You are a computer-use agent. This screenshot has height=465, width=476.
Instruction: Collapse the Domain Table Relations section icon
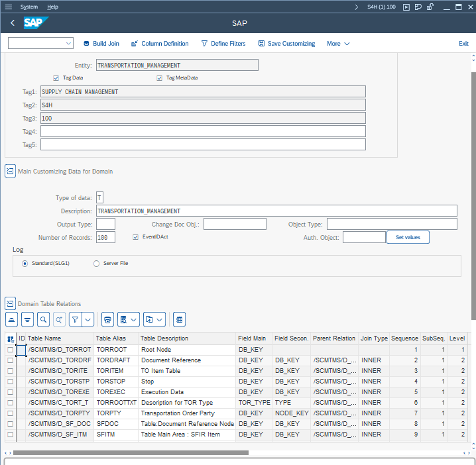(10, 303)
